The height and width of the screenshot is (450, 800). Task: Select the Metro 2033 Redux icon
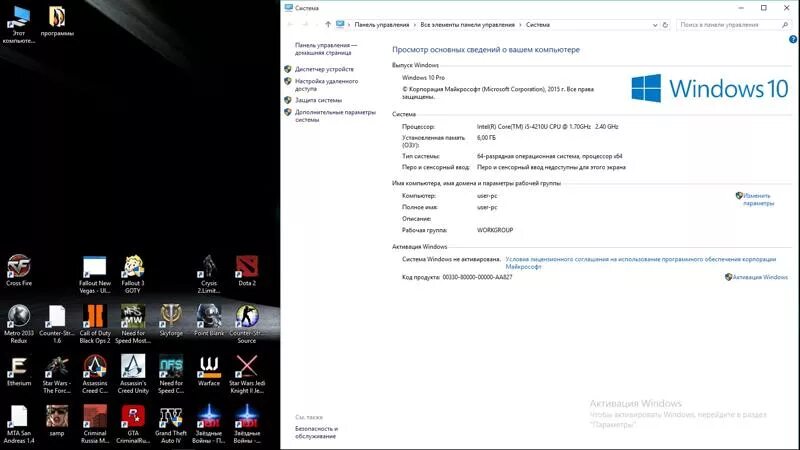19,324
